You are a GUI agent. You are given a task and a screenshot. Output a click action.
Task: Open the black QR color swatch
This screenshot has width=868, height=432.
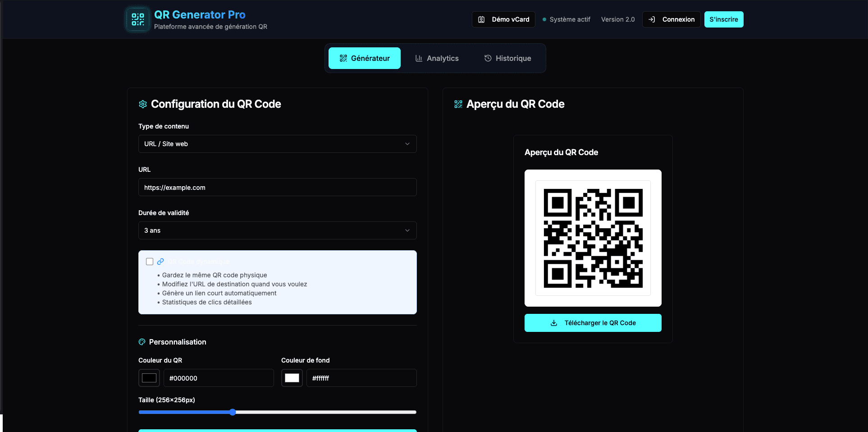click(149, 378)
